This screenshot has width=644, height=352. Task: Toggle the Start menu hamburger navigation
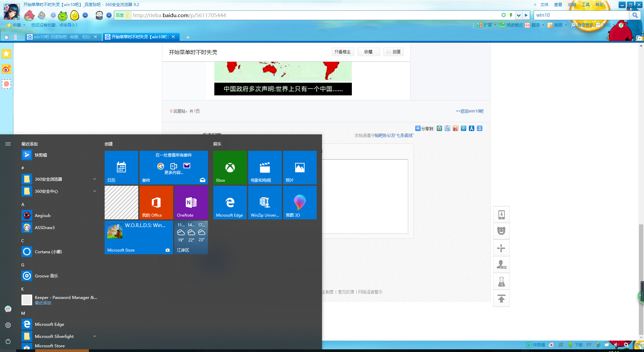8,144
